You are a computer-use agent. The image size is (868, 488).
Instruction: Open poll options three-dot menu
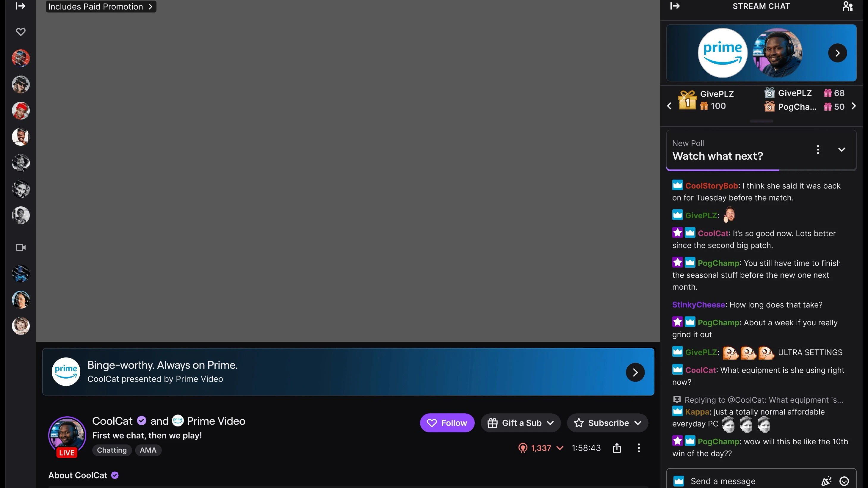coord(817,150)
